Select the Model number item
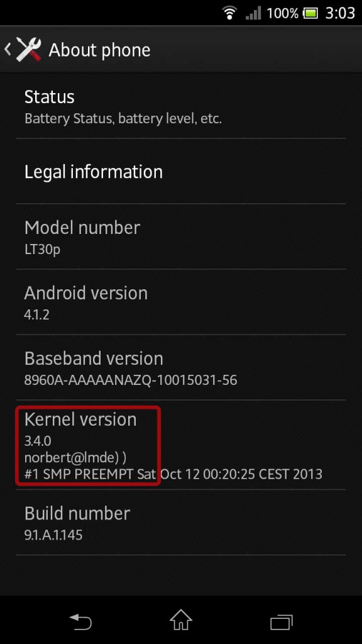Viewport: 362px width, 644px height. tap(181, 236)
